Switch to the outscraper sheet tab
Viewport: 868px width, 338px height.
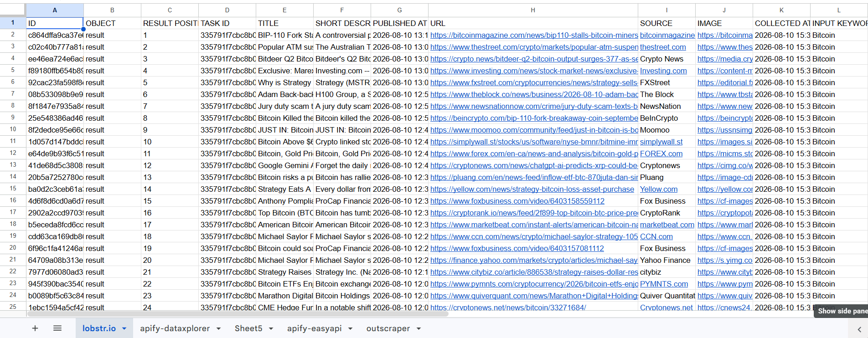pos(388,328)
